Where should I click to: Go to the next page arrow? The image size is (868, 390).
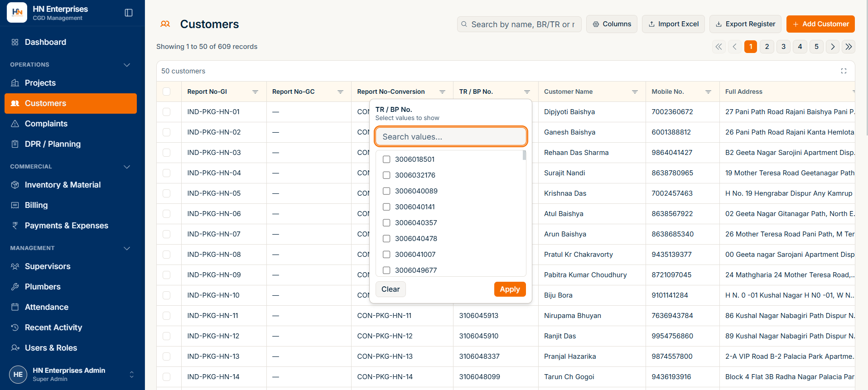click(x=833, y=47)
